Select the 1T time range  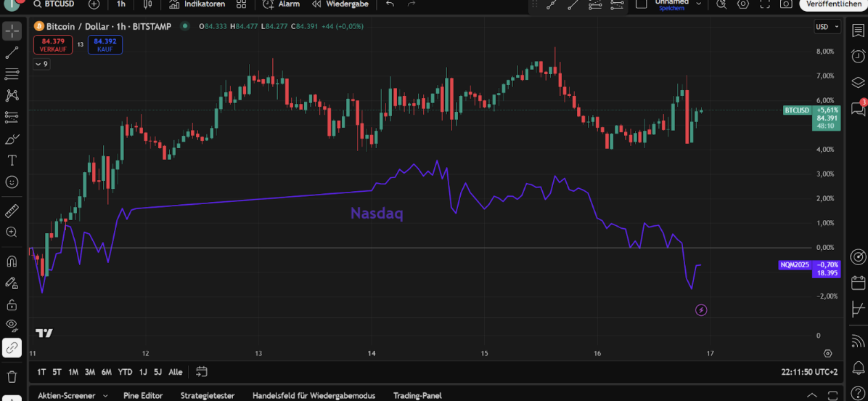coord(41,372)
